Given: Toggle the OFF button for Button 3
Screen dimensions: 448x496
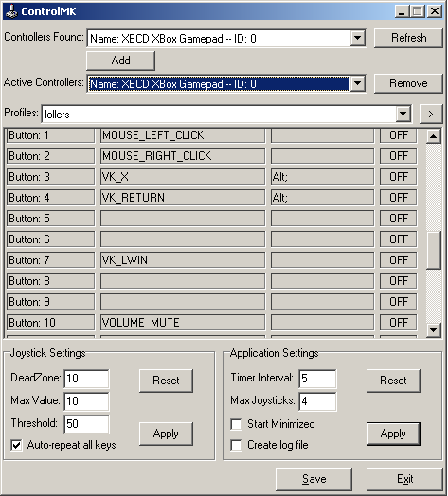Looking at the screenshot, I should click(x=399, y=177).
